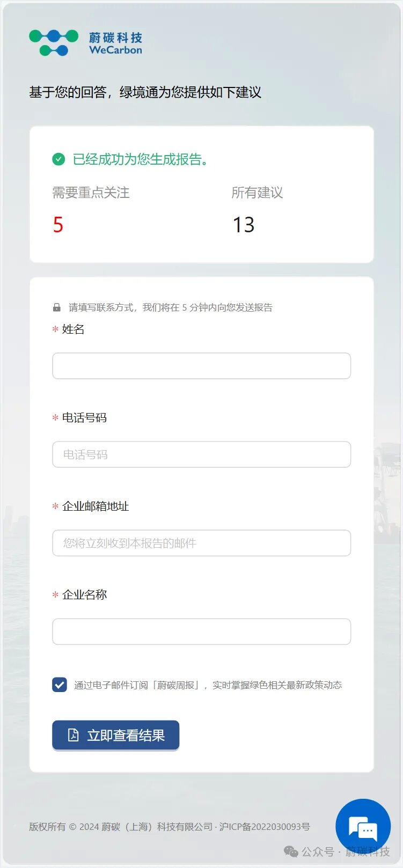Open the blue chat bubble widget

click(363, 827)
